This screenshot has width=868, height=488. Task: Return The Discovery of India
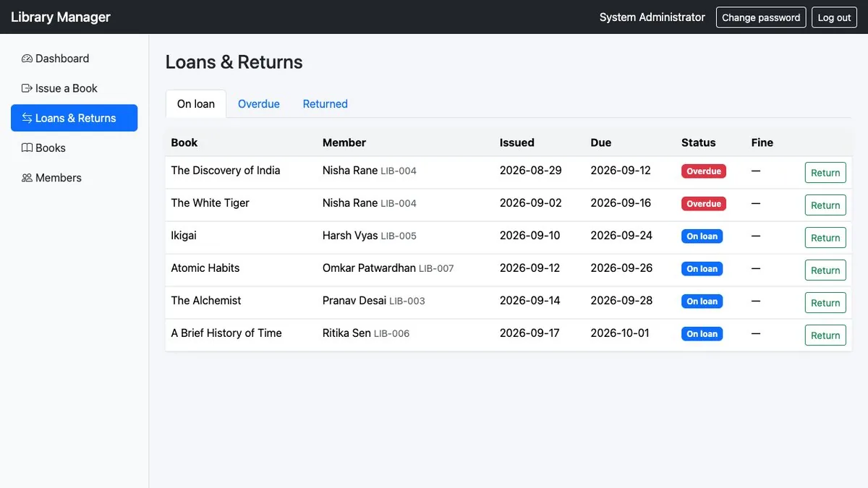pyautogui.click(x=825, y=173)
